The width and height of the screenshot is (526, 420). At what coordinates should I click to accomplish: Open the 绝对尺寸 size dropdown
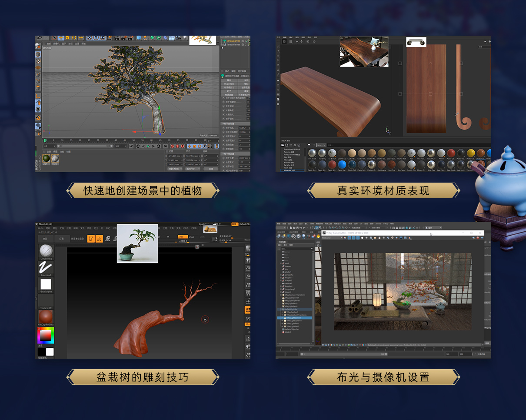pos(192,169)
